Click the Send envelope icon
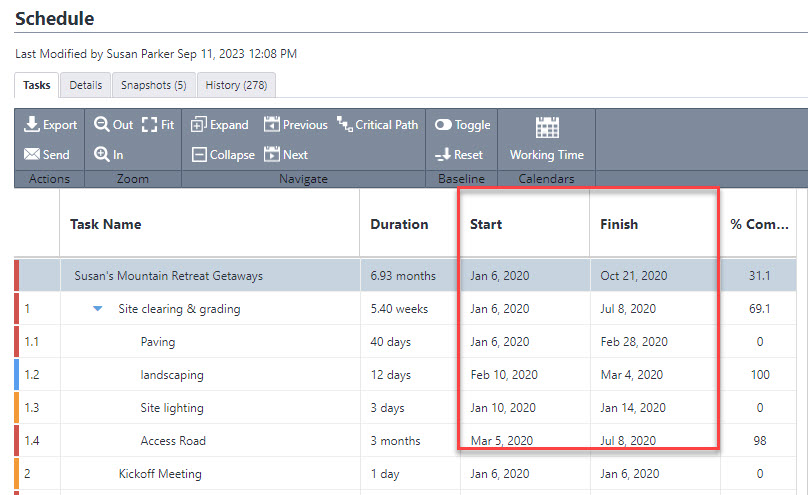This screenshot has width=808, height=495. [32, 155]
